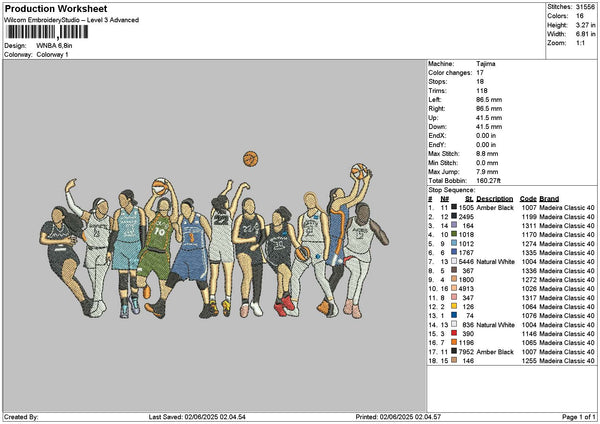This screenshot has height=424, width=600.
Task: Select the Machine Tajima entry
Action: pos(485,63)
